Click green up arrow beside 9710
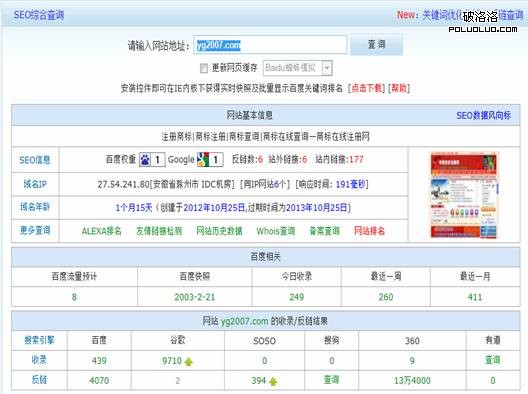 pyautogui.click(x=189, y=362)
